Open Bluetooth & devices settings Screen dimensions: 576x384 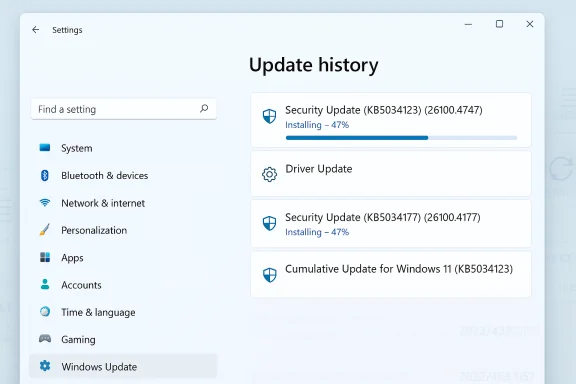click(x=123, y=176)
